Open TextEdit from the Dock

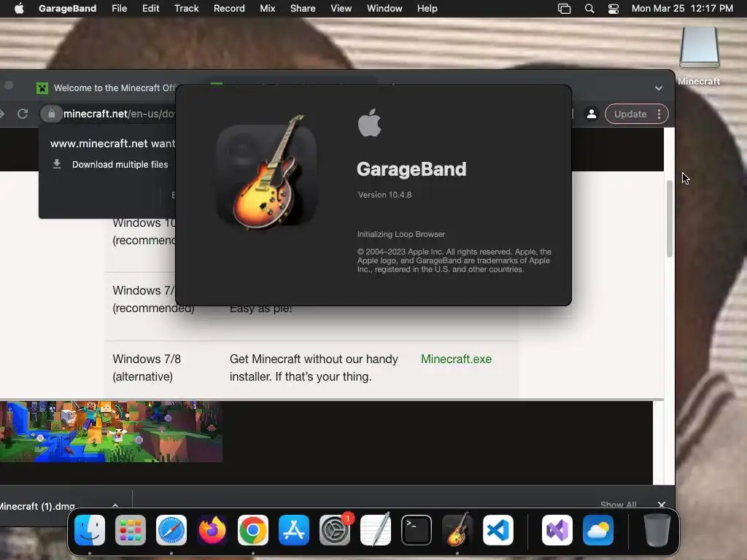click(x=376, y=530)
